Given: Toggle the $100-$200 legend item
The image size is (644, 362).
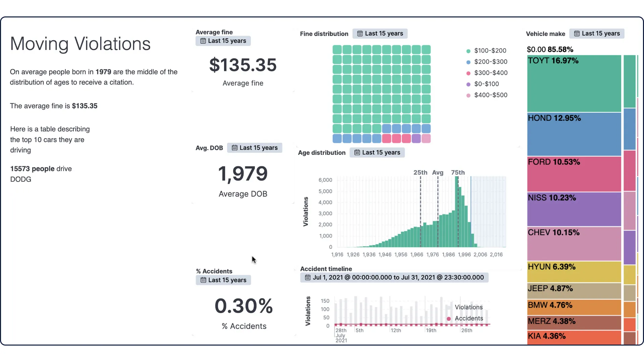Looking at the screenshot, I should (x=490, y=51).
